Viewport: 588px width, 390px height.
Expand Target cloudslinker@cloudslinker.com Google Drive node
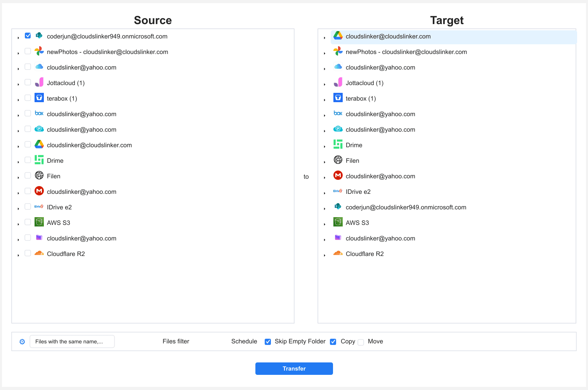point(324,38)
